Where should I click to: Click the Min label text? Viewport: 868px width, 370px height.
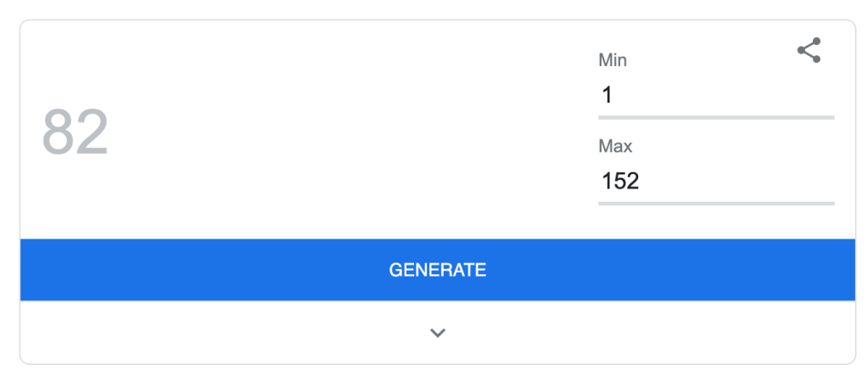click(x=613, y=60)
